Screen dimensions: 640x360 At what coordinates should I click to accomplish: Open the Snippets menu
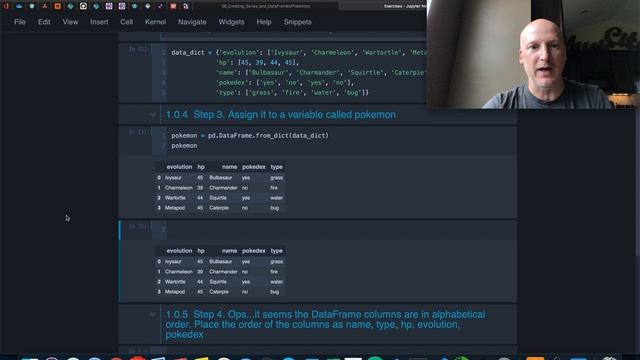point(298,22)
